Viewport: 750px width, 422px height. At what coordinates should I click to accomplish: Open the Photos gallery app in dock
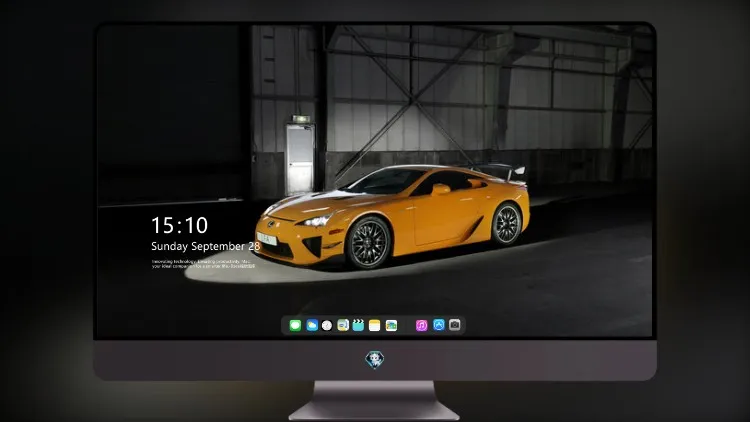[x=391, y=325]
